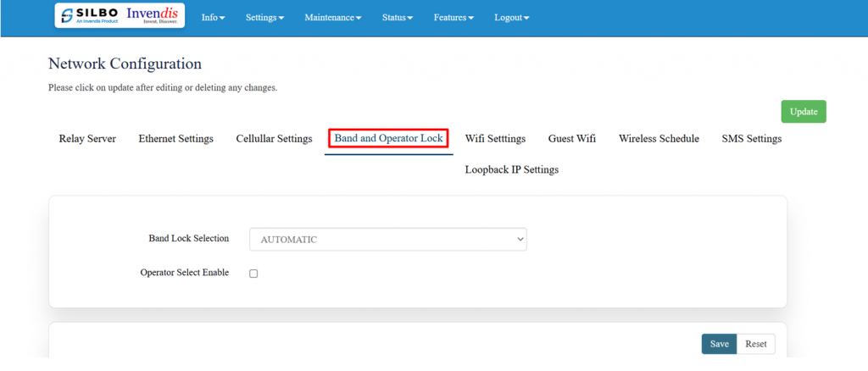Click the Logout menu
The height and width of the screenshot is (371, 868).
(511, 18)
